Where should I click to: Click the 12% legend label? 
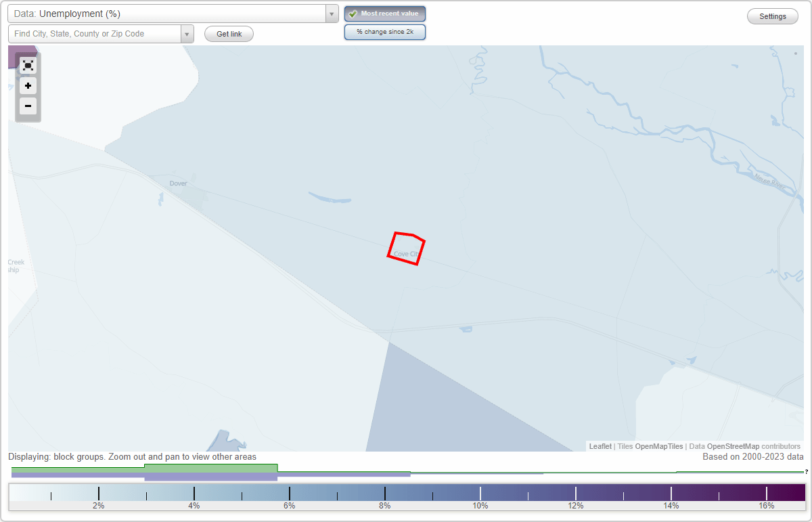[x=576, y=506]
